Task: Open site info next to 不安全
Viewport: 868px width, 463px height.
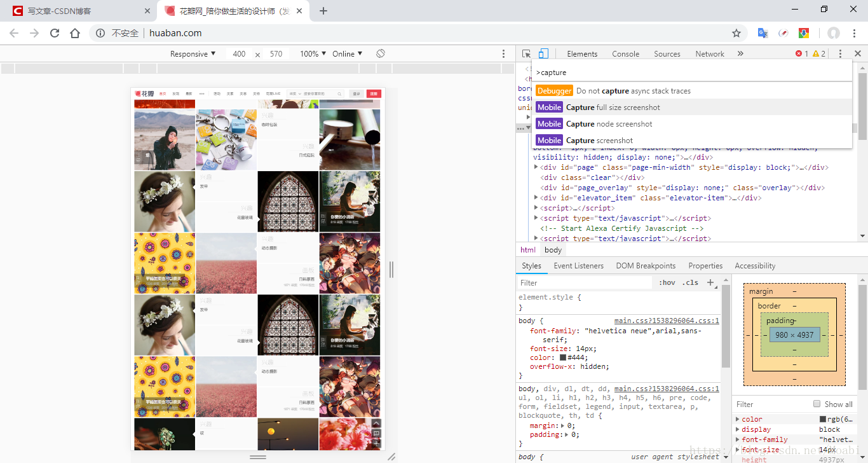Action: pos(100,33)
